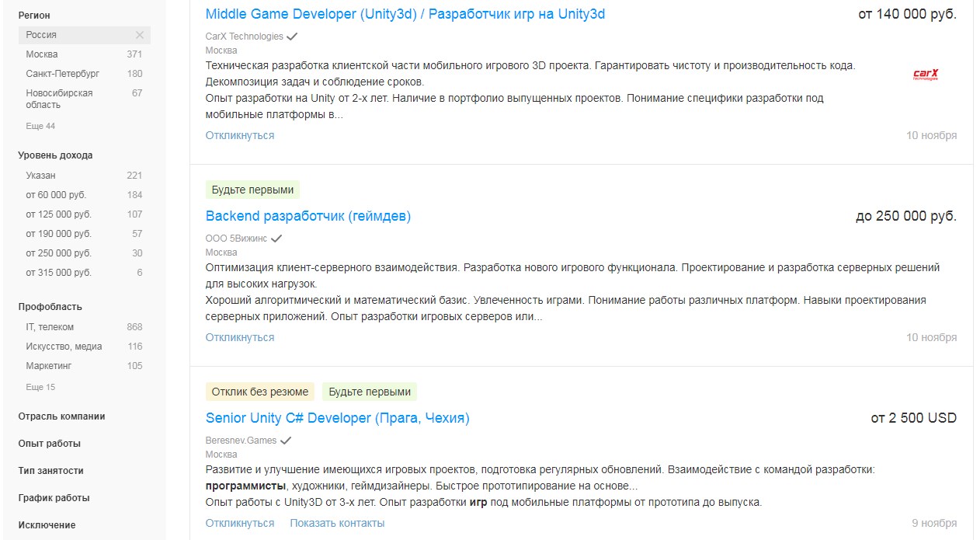
Task: Open Middle Game Developer (Unity3d) vacancy
Action: [405, 14]
